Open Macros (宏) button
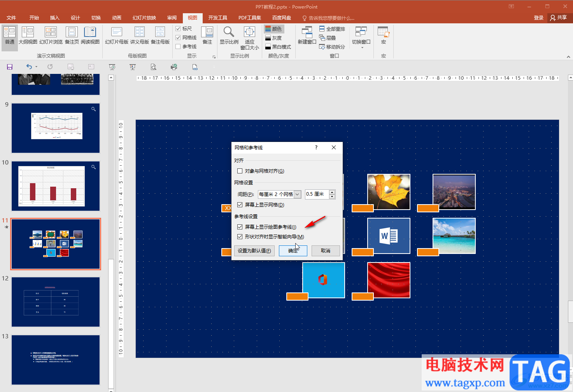 coord(384,36)
